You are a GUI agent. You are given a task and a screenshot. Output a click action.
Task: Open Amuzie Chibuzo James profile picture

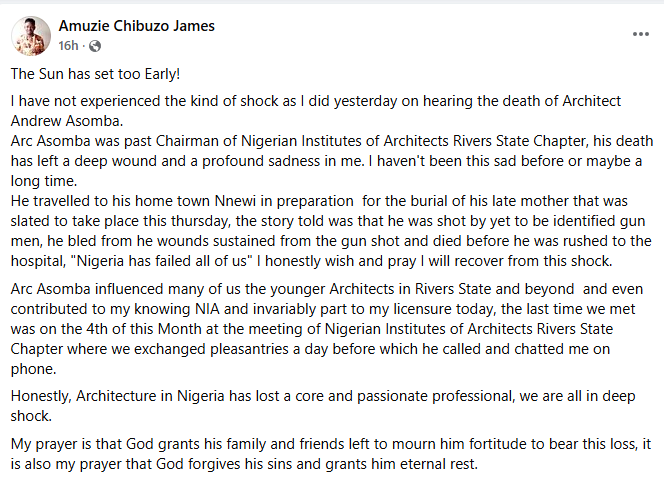point(31,35)
